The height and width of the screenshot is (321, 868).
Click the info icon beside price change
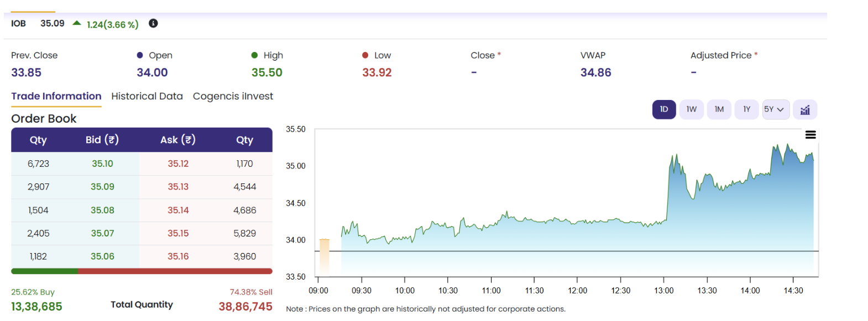(153, 23)
